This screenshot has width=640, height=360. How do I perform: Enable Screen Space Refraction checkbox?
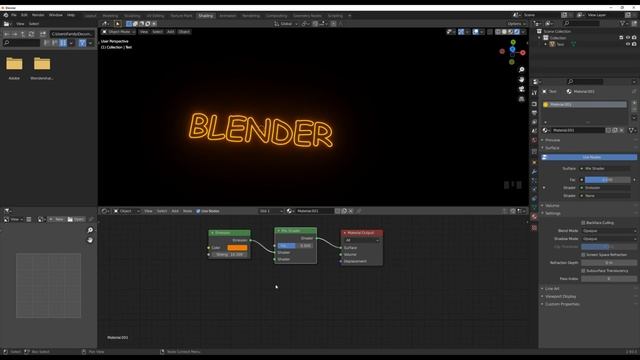point(583,255)
